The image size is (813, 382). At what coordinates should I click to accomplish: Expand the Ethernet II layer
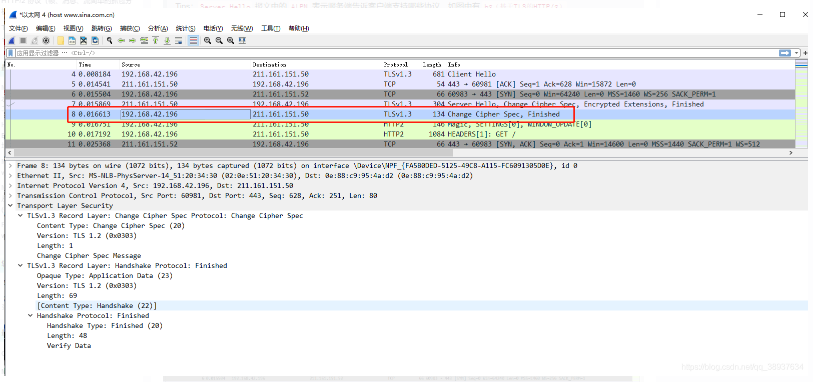pyautogui.click(x=11, y=176)
